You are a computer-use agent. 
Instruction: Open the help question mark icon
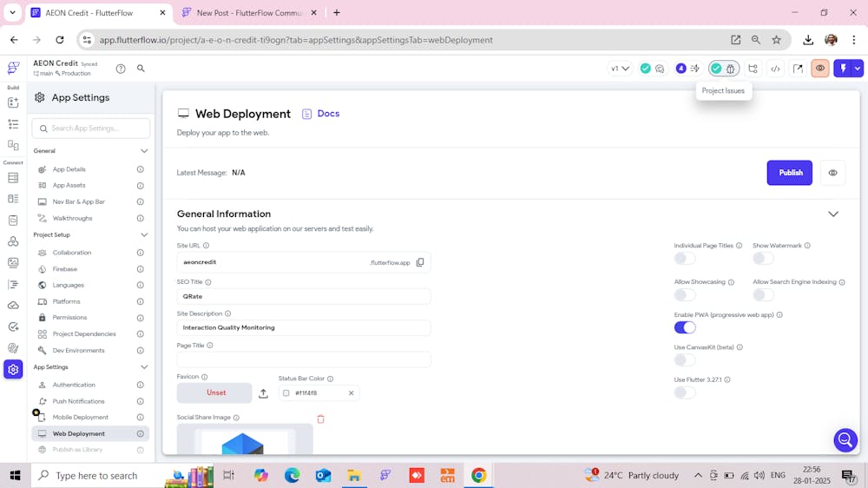point(121,69)
